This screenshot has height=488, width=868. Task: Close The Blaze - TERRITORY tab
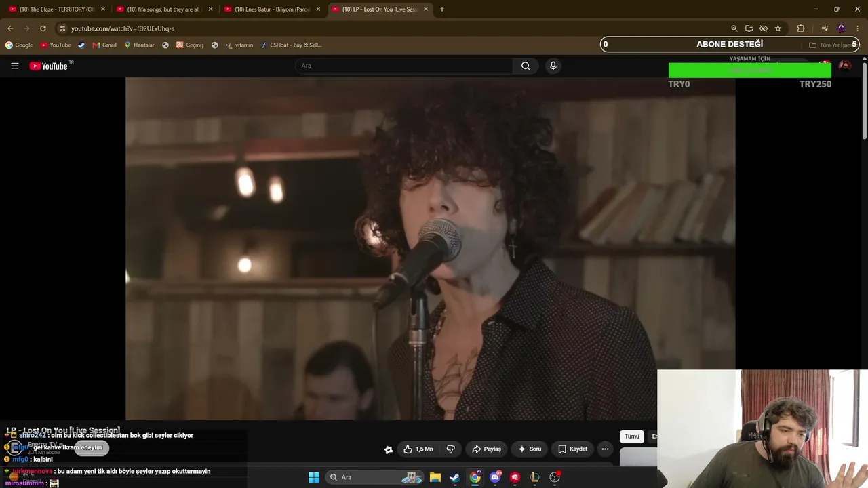coord(103,9)
